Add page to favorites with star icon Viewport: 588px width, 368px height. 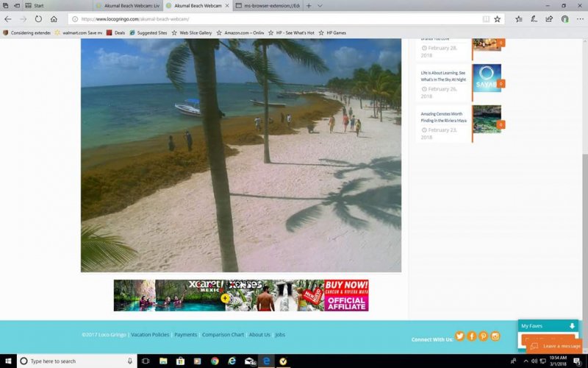tap(497, 19)
